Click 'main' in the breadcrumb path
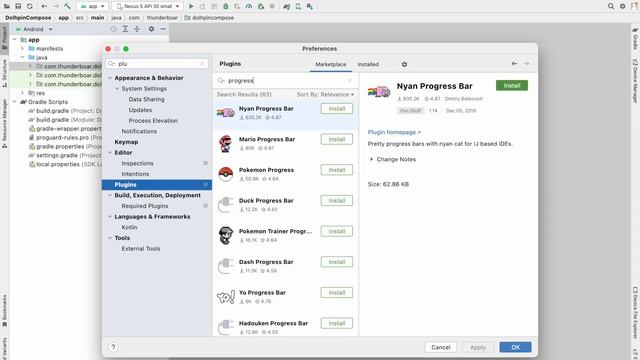640x360 pixels. point(98,18)
